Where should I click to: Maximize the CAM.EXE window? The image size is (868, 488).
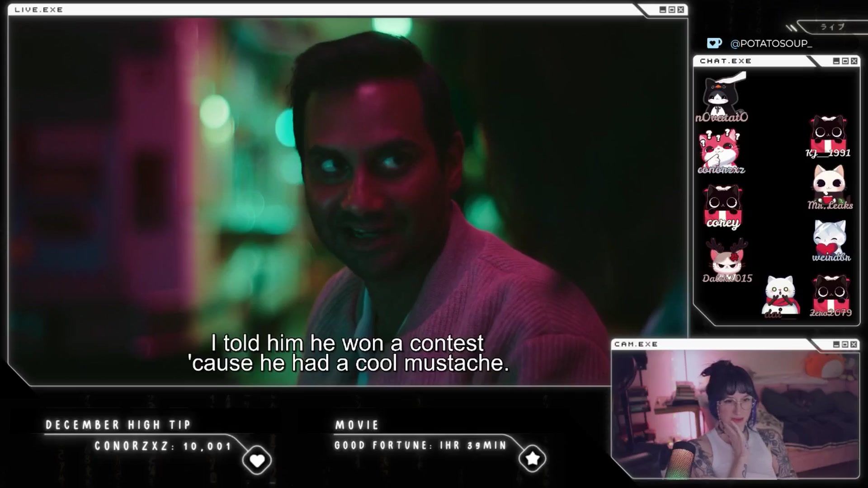click(845, 344)
